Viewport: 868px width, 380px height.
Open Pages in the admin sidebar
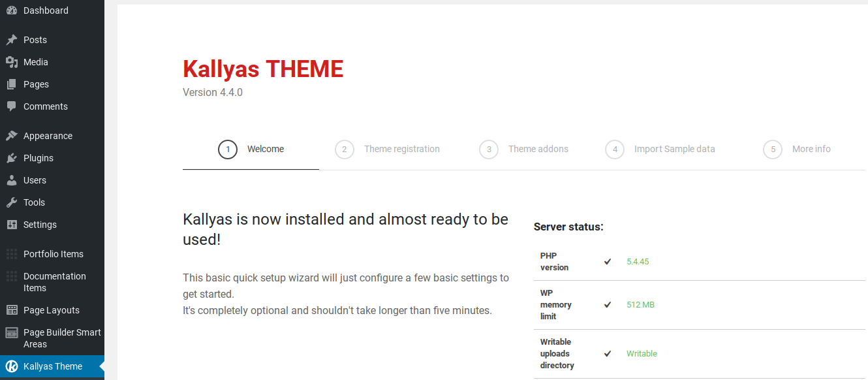coord(52,84)
